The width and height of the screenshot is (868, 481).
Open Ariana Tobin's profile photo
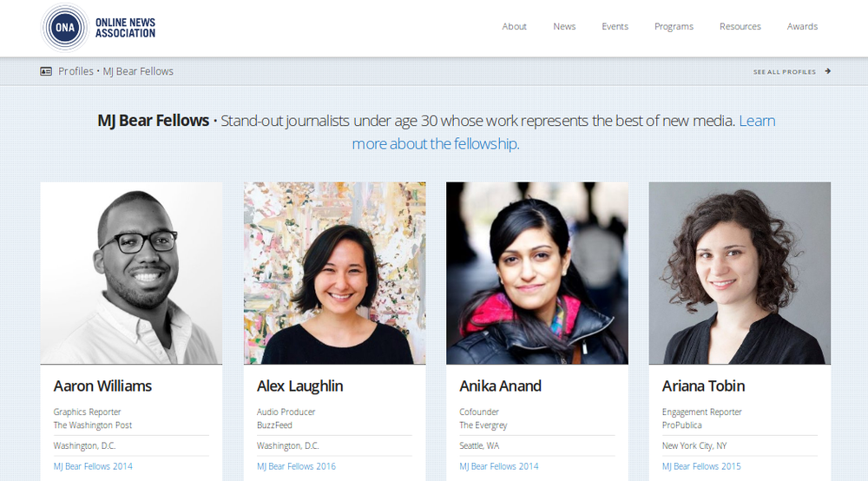pos(740,273)
